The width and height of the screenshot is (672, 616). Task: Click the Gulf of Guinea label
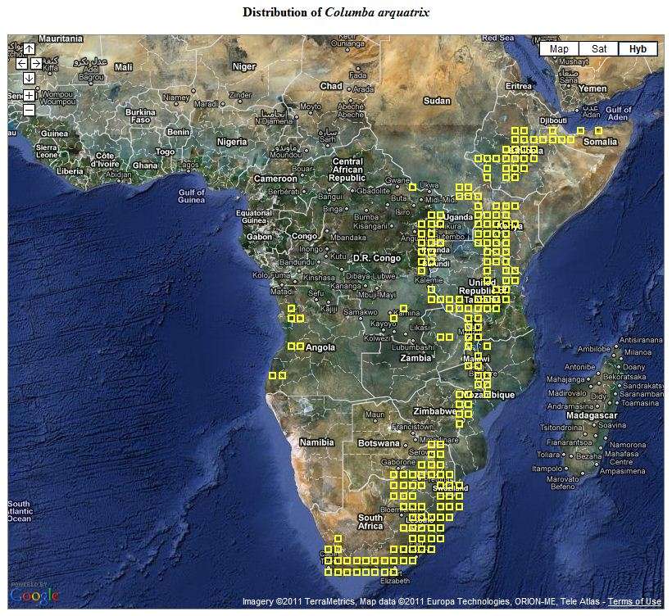point(191,196)
